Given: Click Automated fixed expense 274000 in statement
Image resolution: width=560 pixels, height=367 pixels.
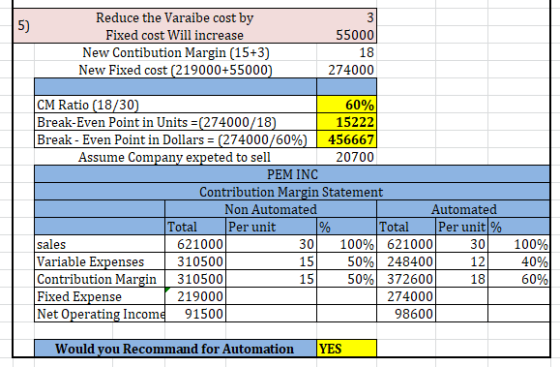Looking at the screenshot, I should [406, 296].
